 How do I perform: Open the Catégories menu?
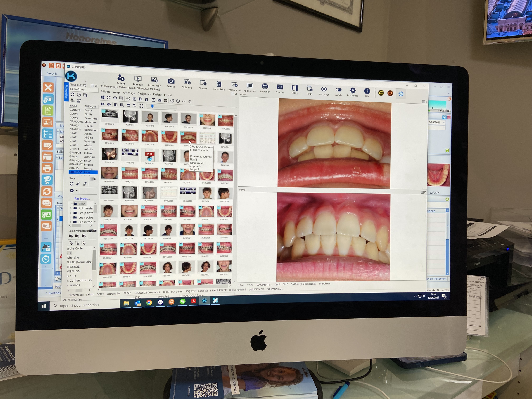[144, 94]
